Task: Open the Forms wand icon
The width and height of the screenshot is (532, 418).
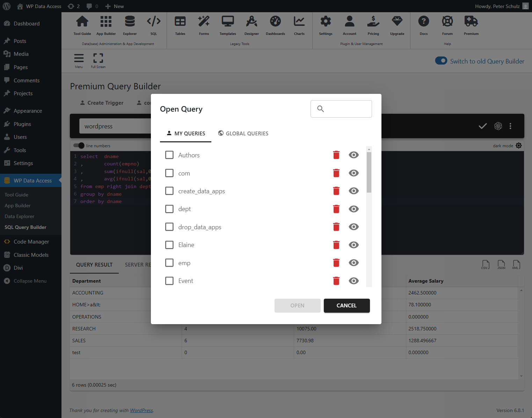Action: (x=204, y=21)
